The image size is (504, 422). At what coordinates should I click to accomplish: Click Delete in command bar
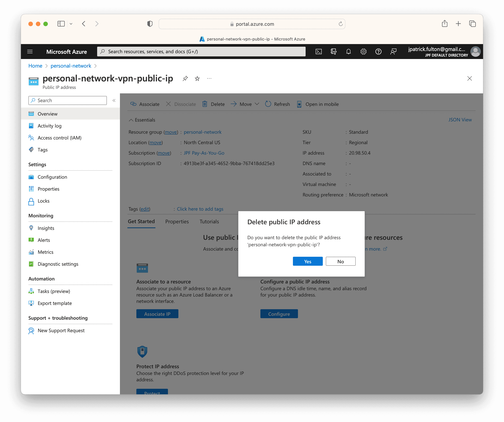pyautogui.click(x=213, y=104)
